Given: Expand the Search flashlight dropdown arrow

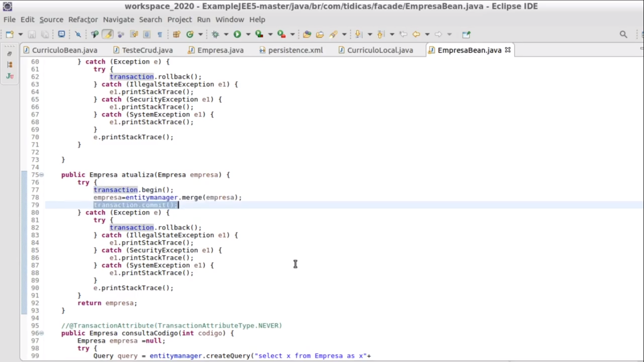Looking at the screenshot, I should coord(344,34).
